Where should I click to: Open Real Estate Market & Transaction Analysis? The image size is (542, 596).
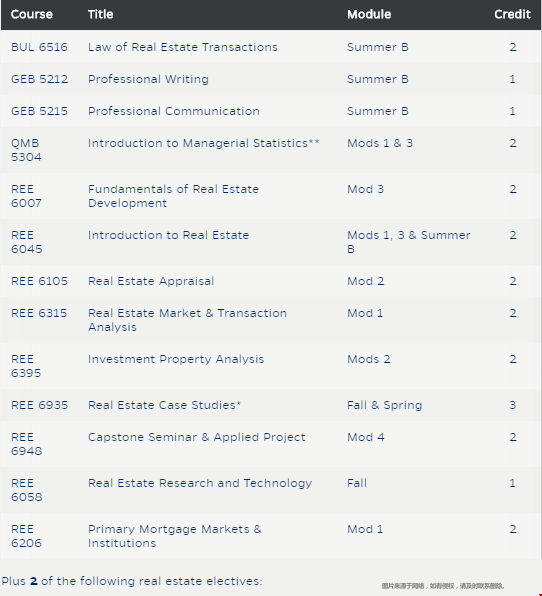[187, 320]
